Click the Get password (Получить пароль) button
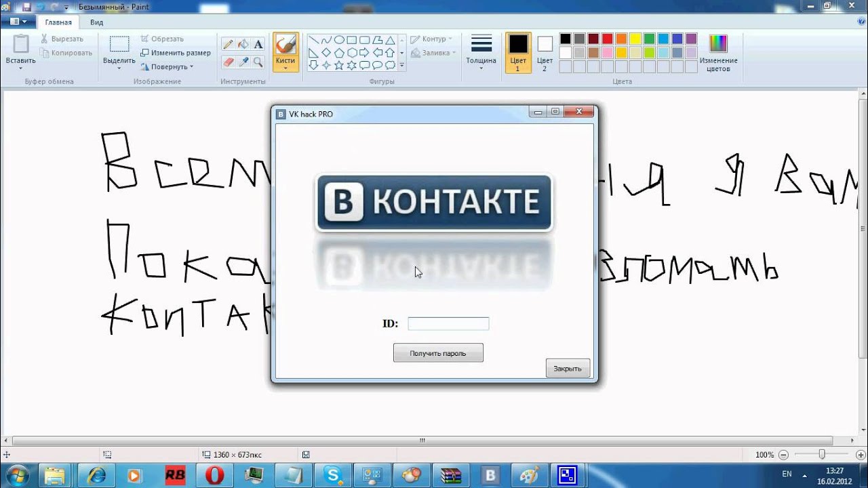 coord(438,353)
